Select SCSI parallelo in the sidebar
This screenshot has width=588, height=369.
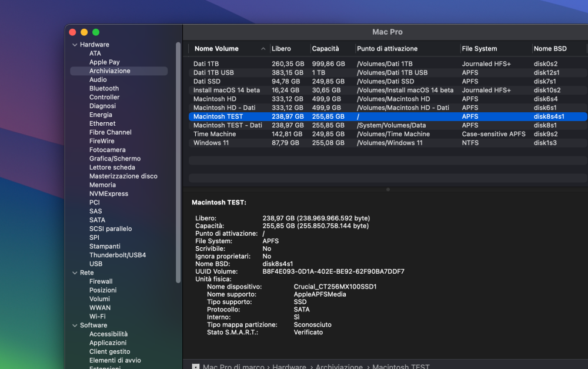click(x=111, y=229)
